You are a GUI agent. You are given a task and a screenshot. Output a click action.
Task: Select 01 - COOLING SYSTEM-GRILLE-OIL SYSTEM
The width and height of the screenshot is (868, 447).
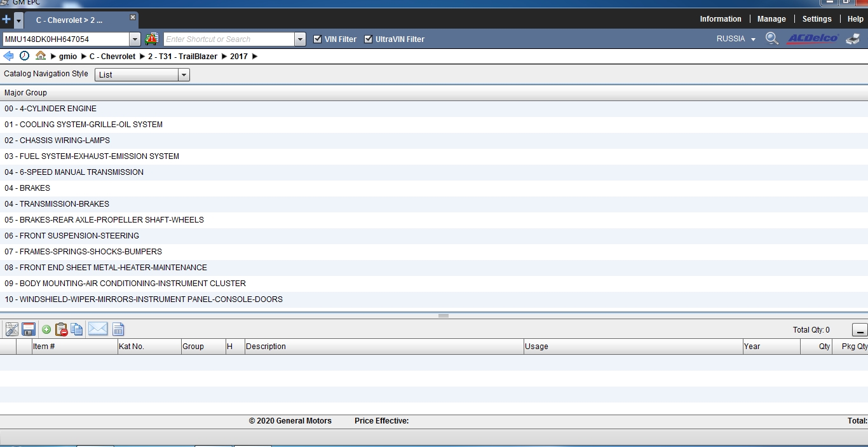(x=434, y=125)
